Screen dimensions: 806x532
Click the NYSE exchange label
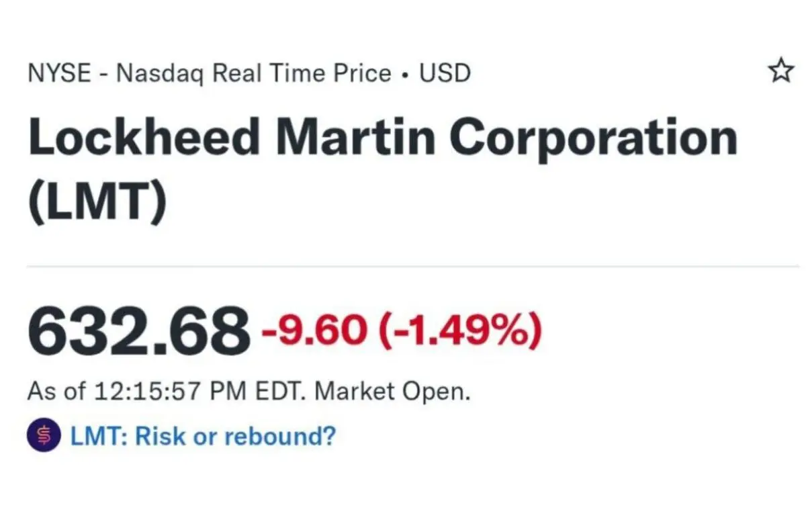(x=59, y=73)
